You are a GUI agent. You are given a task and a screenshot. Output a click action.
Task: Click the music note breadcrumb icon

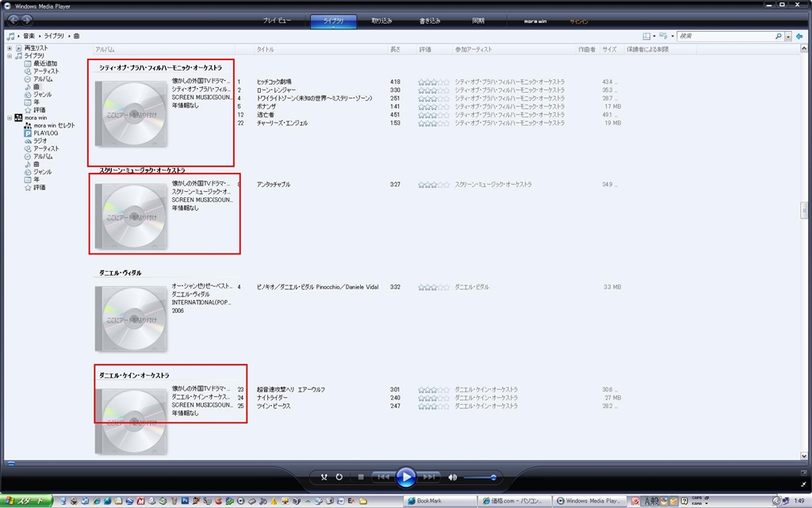pyautogui.click(x=10, y=36)
